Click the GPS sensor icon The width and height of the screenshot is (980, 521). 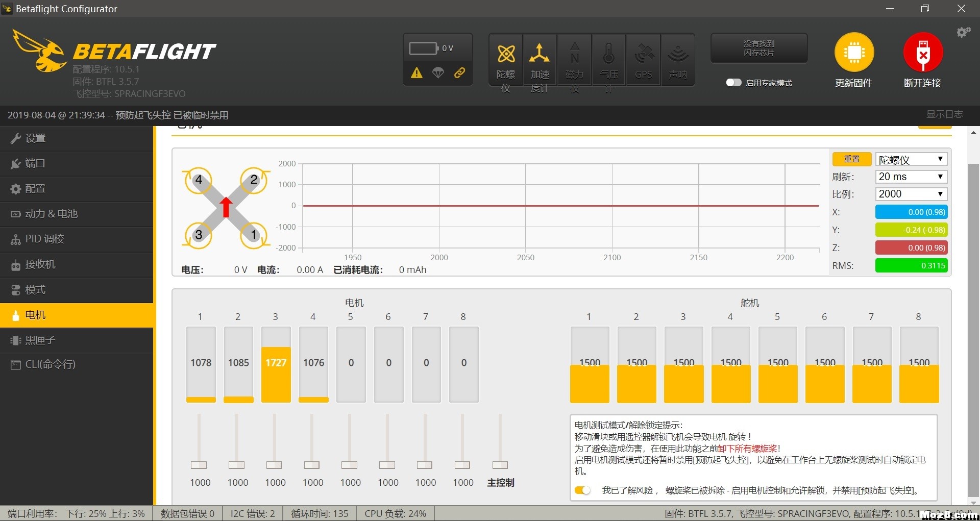(x=643, y=61)
